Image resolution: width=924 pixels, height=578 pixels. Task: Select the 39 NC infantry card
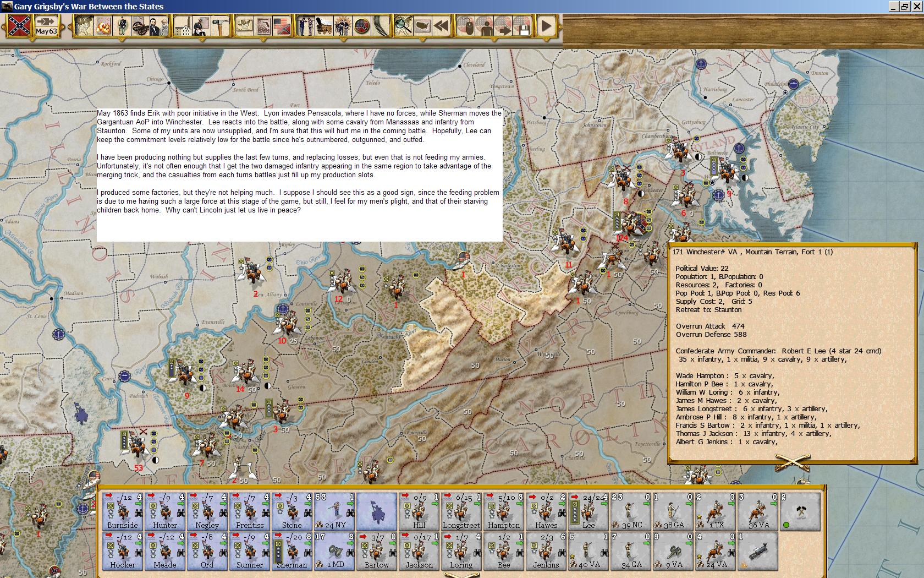[x=631, y=511]
